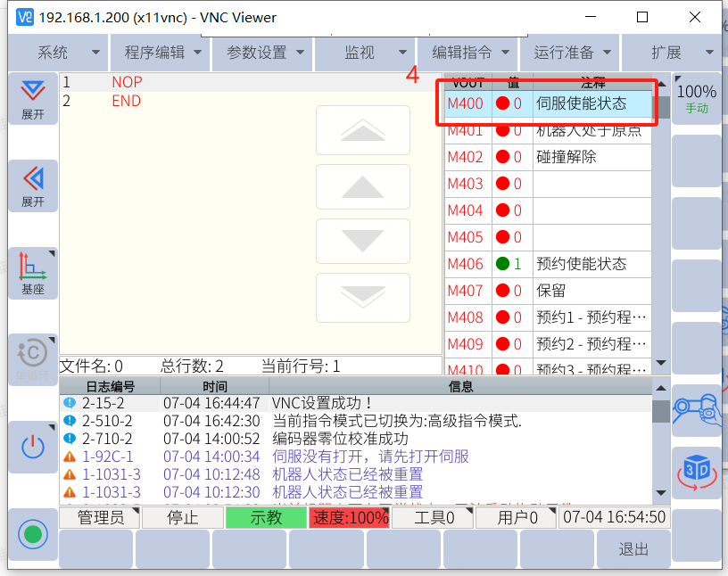The width and height of the screenshot is (728, 576).
Task: Open the 监视 menu
Action: (x=365, y=53)
